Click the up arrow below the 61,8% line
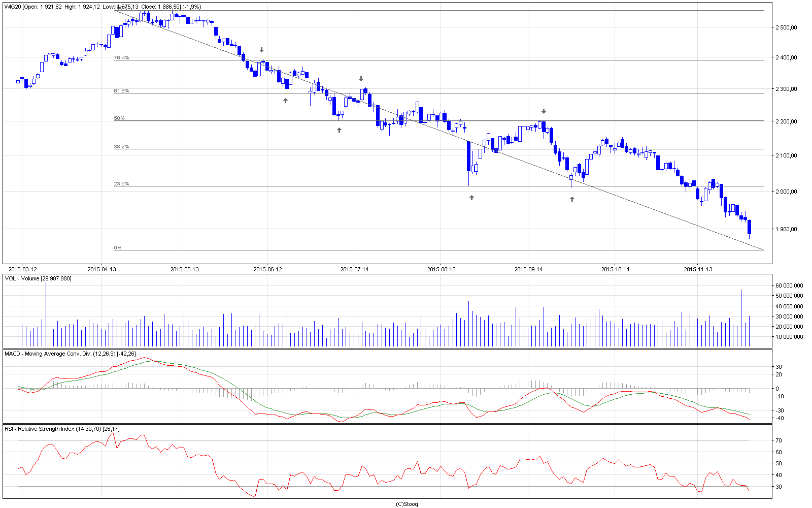 click(285, 101)
